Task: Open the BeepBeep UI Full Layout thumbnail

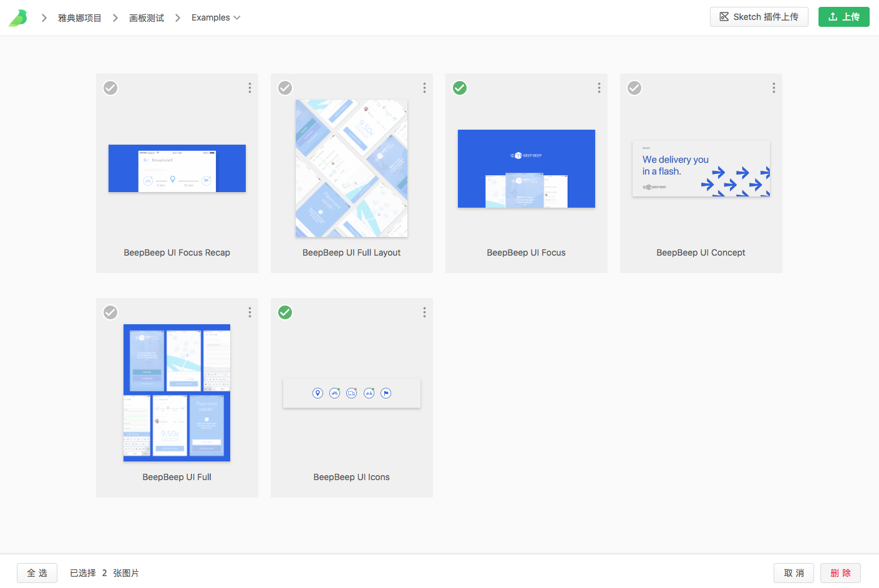Action: pyautogui.click(x=351, y=168)
